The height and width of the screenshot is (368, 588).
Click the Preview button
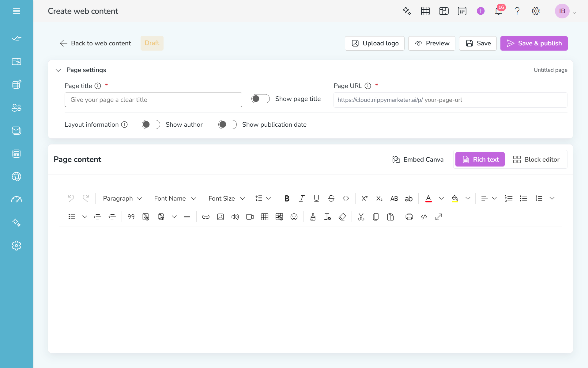(432, 43)
